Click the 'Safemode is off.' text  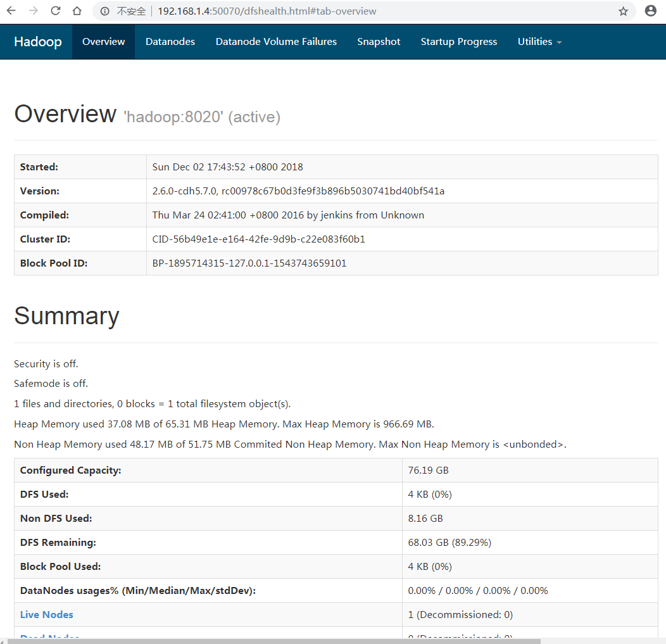click(x=51, y=384)
